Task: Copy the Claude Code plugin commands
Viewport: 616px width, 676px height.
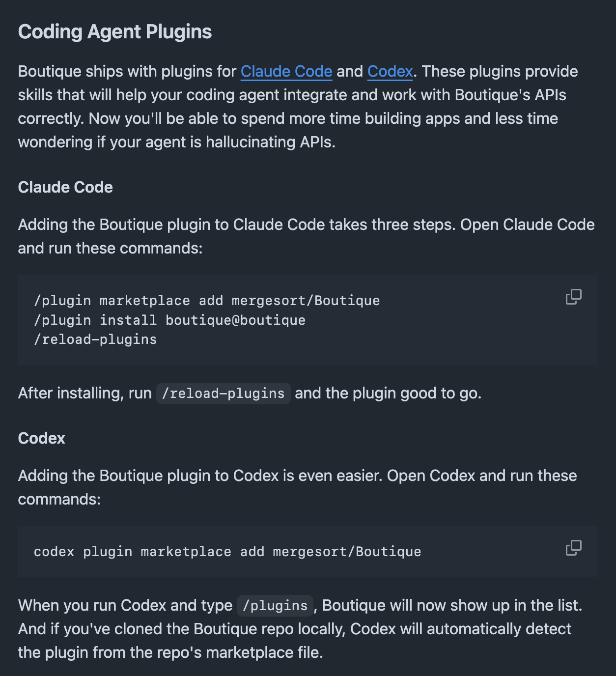Action: pos(573,297)
